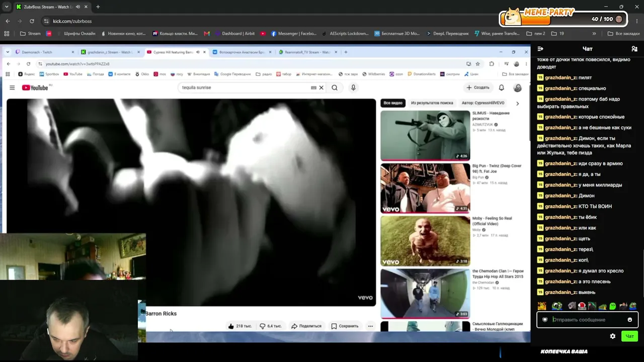Switch to Daemonach - Twitch tab
The width and height of the screenshot is (644, 362).
pos(44,52)
